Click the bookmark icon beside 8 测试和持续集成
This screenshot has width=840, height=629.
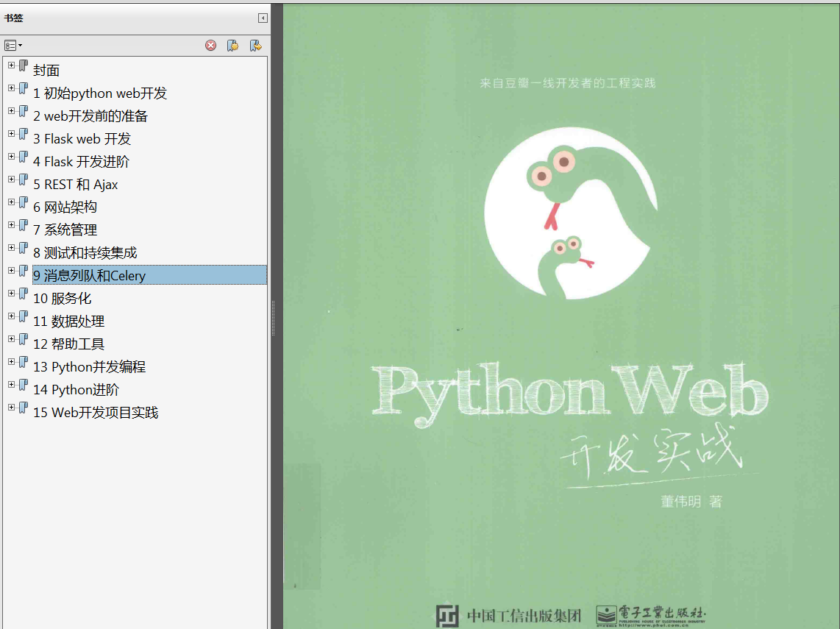23,248
